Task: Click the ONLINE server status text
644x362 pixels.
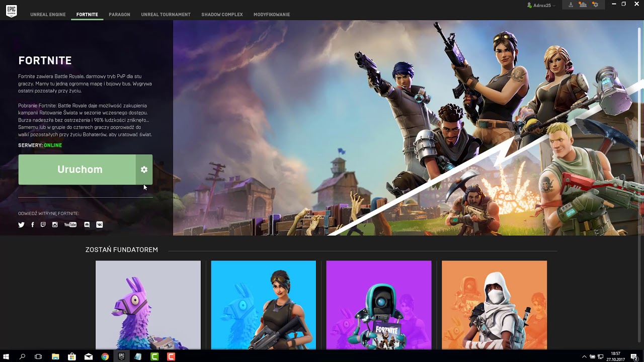Action: click(53, 145)
